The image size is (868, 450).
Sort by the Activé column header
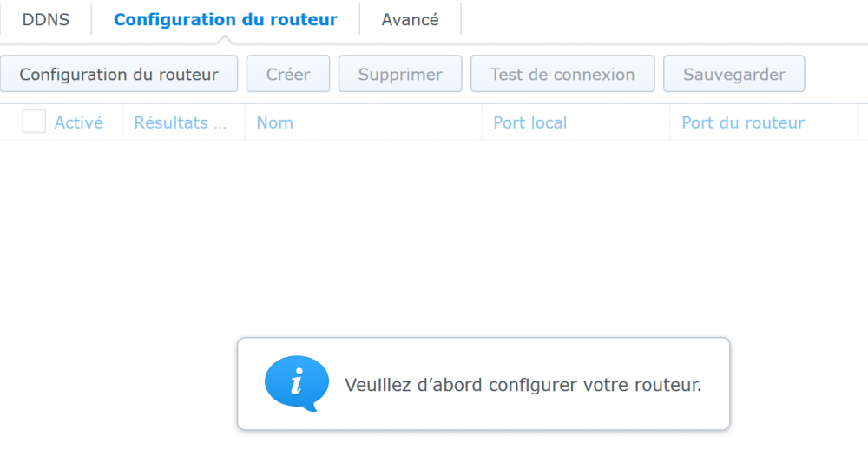point(78,122)
